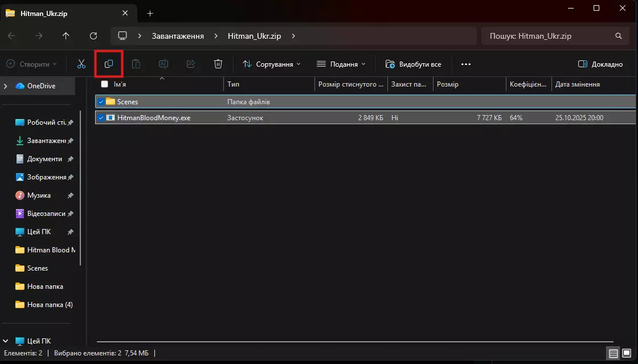
Task: Click the Copy icon in the toolbar
Action: click(x=109, y=64)
